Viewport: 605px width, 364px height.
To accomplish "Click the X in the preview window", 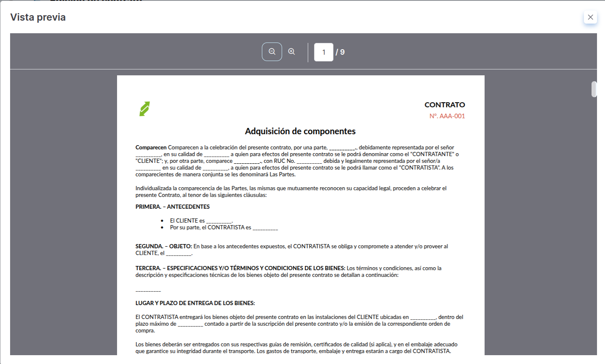I will (x=590, y=17).
